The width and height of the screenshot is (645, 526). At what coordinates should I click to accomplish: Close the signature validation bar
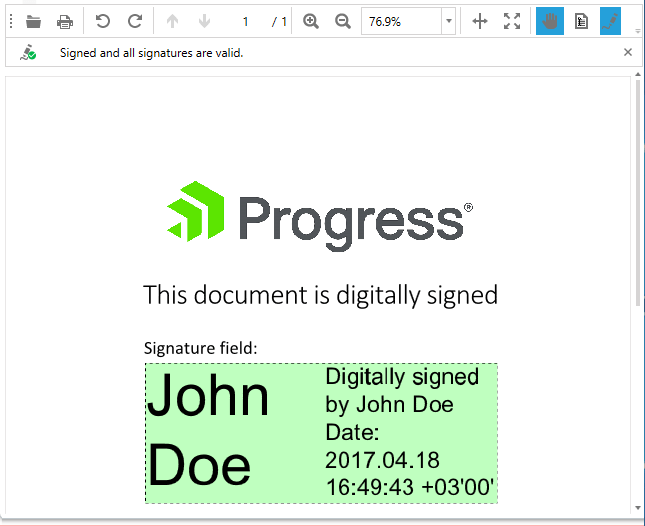pyautogui.click(x=628, y=52)
